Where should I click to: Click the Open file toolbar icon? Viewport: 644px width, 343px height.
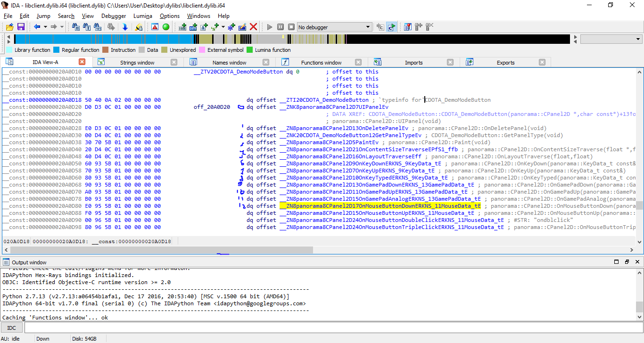(9, 27)
